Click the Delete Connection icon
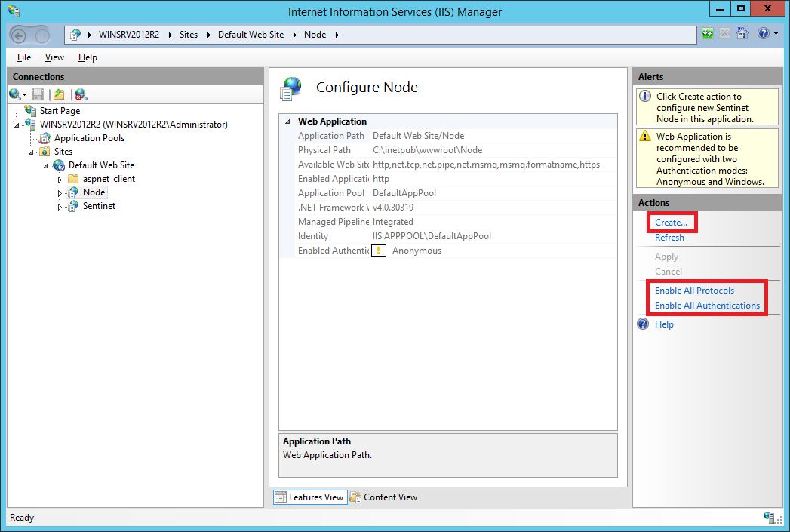Image resolution: width=790 pixels, height=532 pixels. [81, 94]
